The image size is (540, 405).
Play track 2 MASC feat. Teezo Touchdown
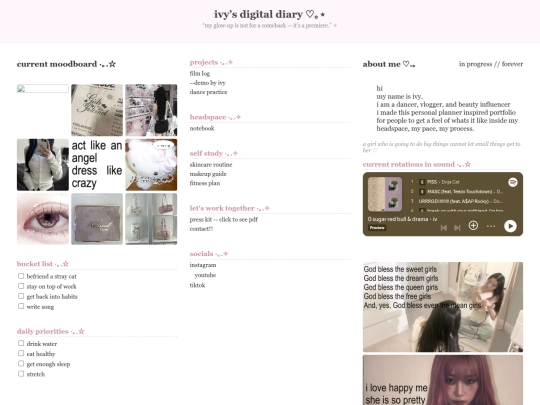456,191
